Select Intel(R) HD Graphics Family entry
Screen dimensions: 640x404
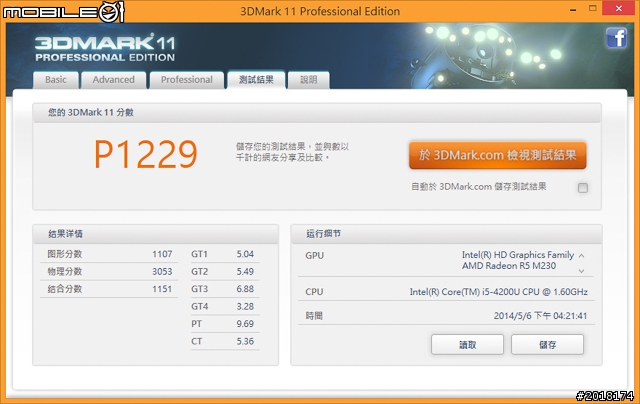pos(518,255)
